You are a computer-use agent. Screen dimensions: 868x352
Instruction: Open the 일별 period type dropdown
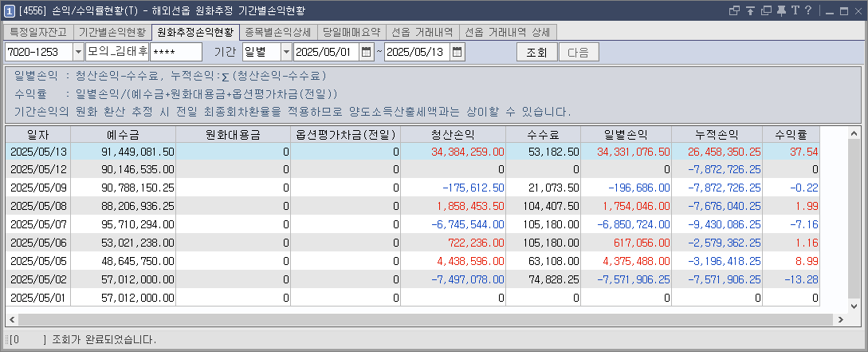pos(286,53)
